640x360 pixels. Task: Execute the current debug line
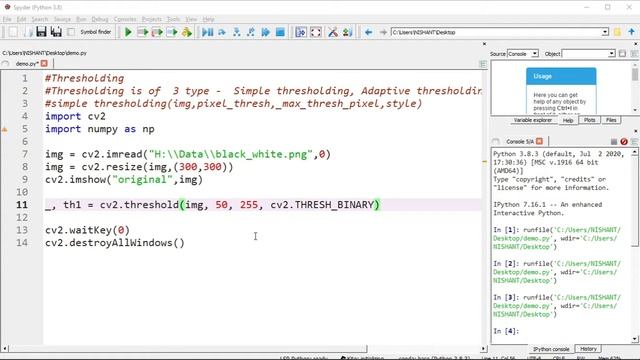(x=222, y=32)
